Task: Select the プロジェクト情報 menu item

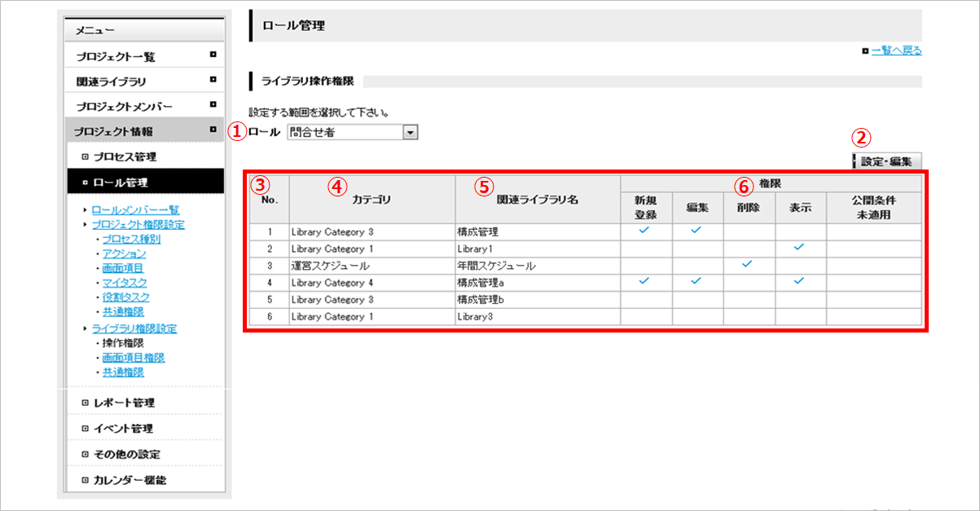Action: tap(144, 131)
